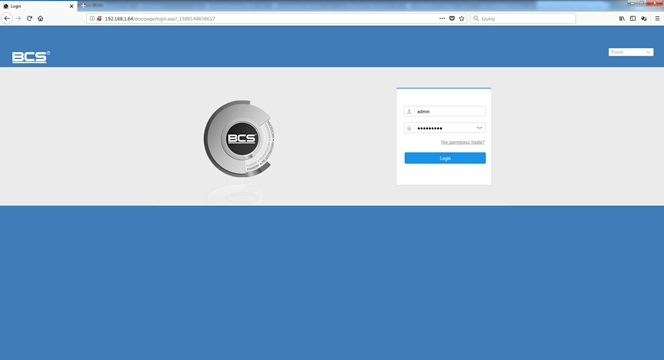
Task: Close the Login tab
Action: [71, 6]
